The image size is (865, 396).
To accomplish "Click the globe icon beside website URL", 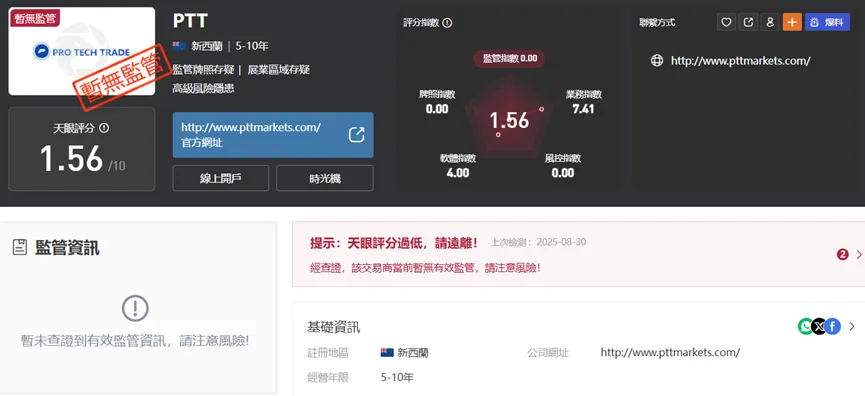I will pos(657,61).
